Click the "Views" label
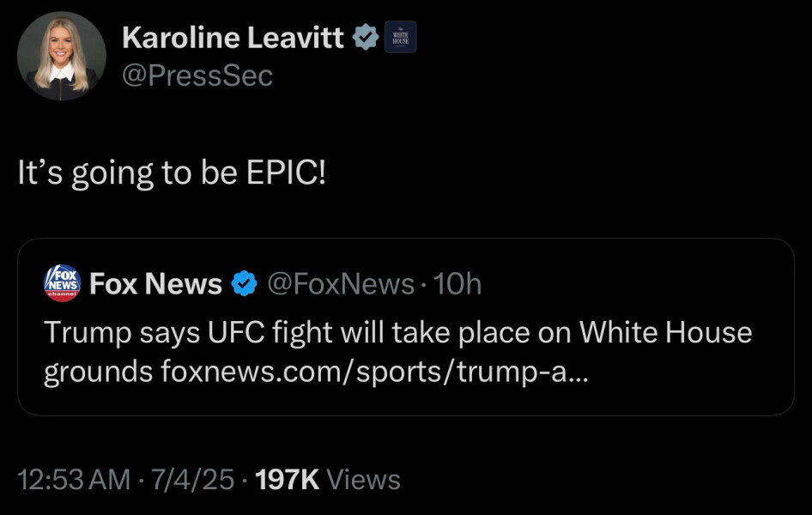Screen dimensions: 812x515 point(364,479)
